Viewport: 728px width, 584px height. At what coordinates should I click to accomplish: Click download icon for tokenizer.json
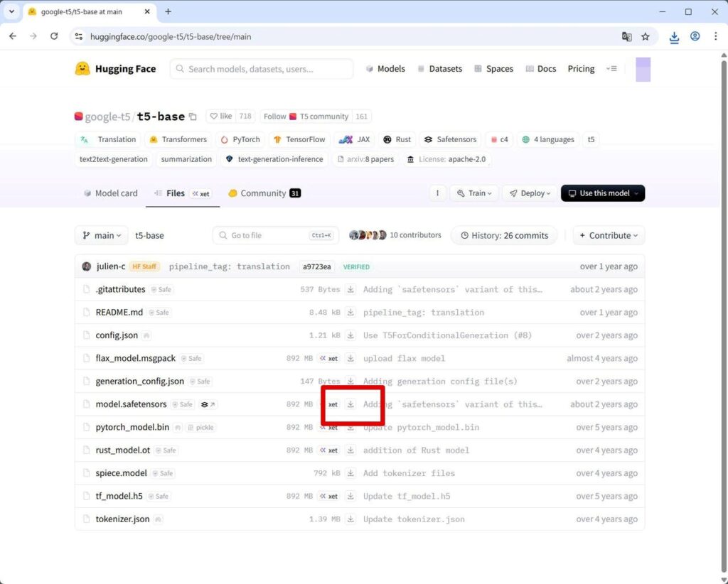(350, 519)
